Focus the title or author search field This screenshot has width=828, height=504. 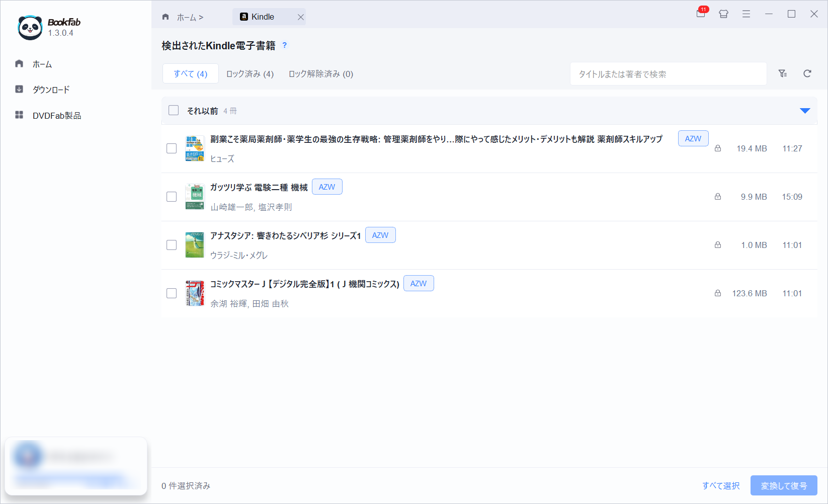[x=668, y=74]
